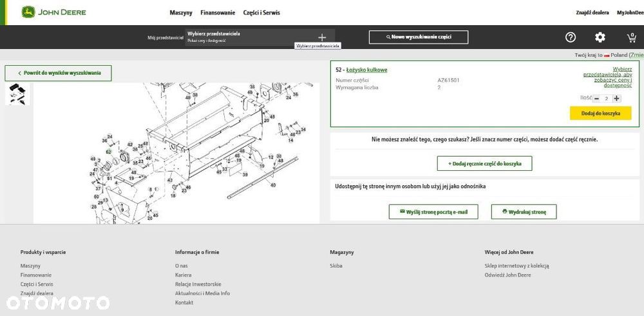Open the settings gear icon
This screenshot has width=644, height=316.
pyautogui.click(x=600, y=37)
